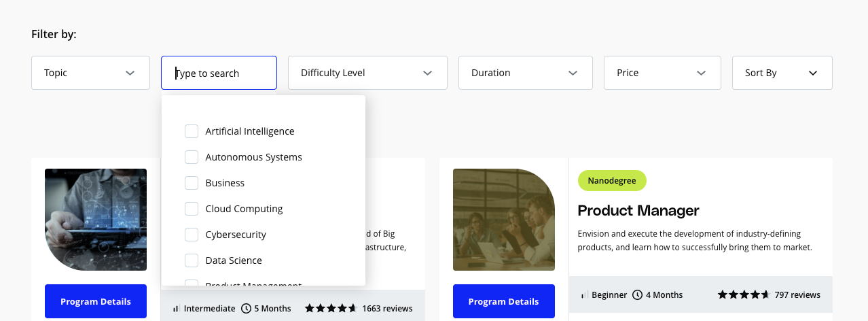Screen dimensions: 868x321
Task: Open the Price filter dropdown
Action: tap(662, 73)
